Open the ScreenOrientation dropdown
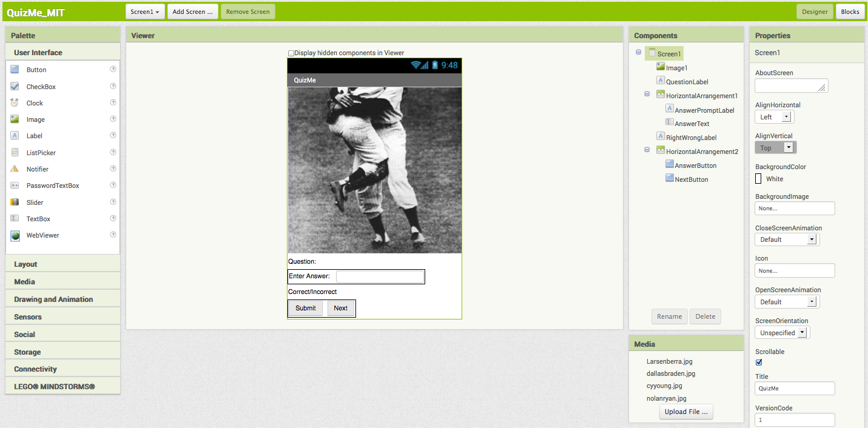 (782, 333)
